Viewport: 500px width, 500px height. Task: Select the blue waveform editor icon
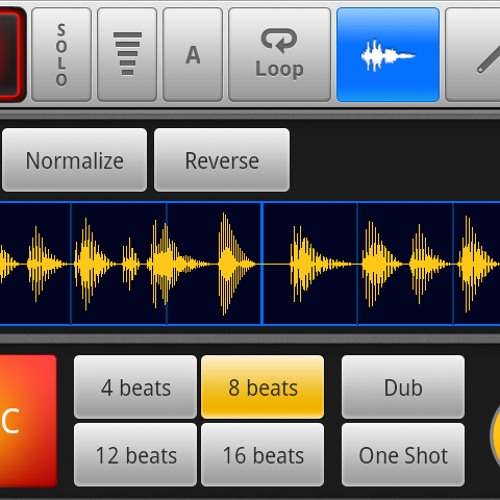click(388, 55)
